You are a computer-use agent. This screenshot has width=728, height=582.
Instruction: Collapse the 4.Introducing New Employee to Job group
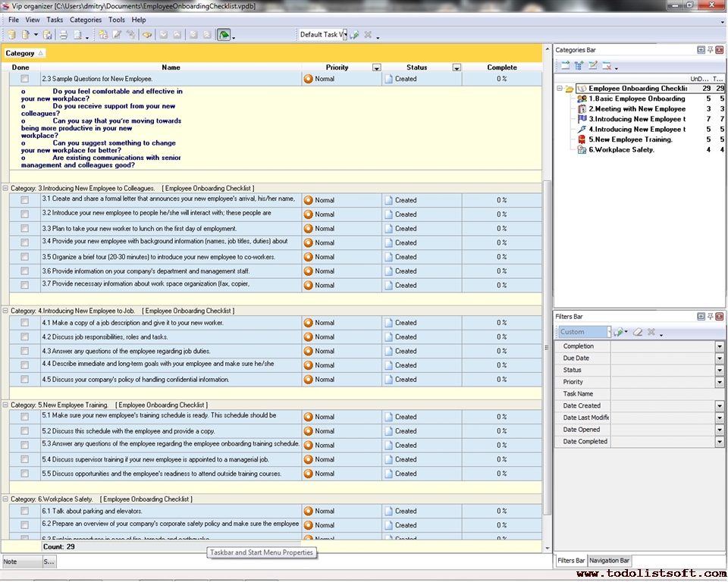pyautogui.click(x=5, y=311)
